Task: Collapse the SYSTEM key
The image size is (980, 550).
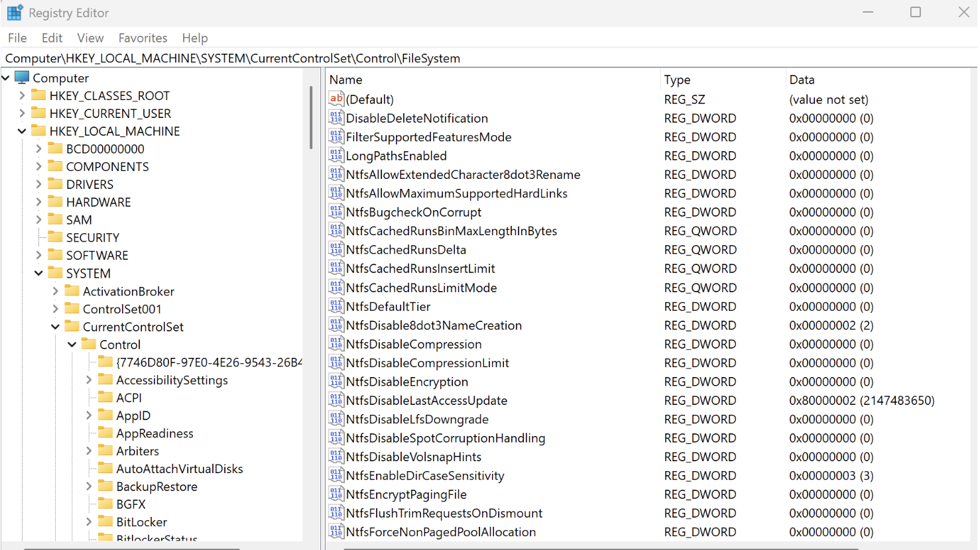Action: point(38,273)
